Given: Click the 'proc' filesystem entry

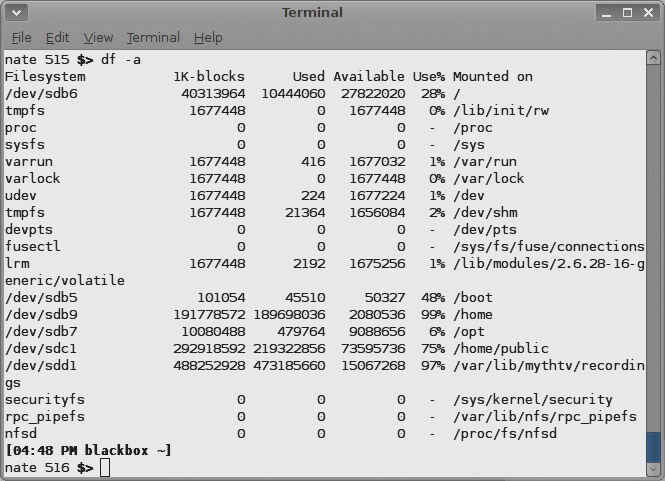Looking at the screenshot, I should (x=21, y=128).
